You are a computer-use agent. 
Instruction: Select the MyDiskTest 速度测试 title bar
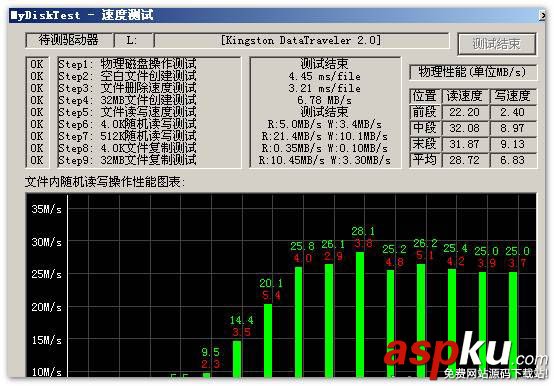click(277, 15)
